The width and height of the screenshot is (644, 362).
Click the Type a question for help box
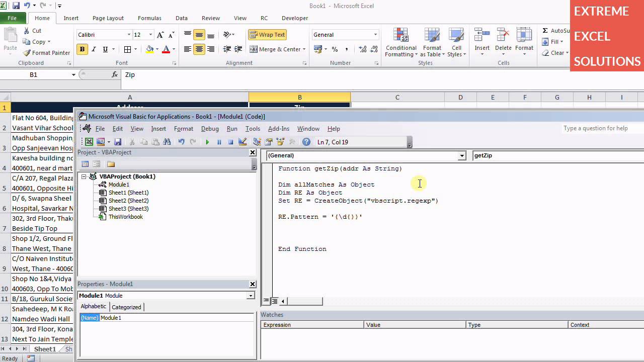coord(602,128)
